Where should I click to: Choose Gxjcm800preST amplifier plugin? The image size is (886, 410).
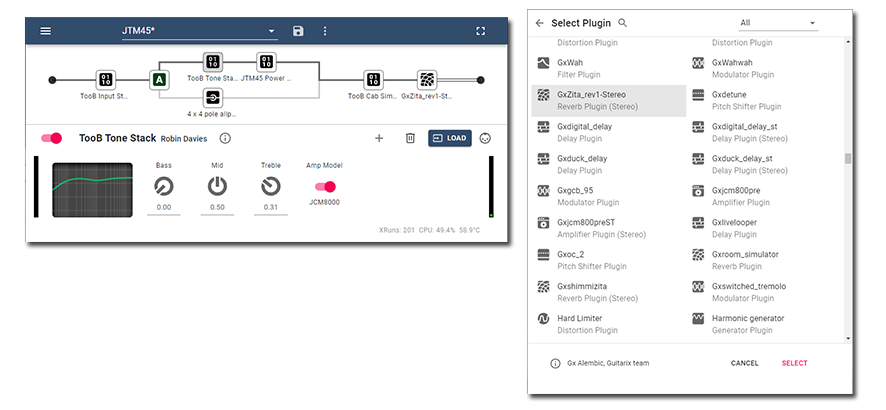coord(609,229)
